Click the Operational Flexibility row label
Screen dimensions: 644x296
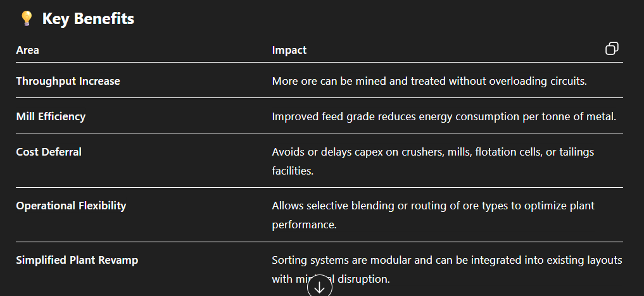coord(71,206)
